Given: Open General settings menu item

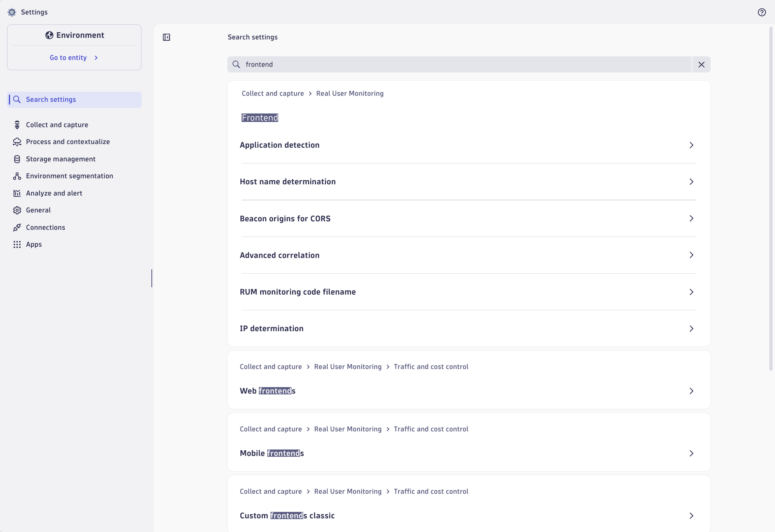Looking at the screenshot, I should [x=38, y=210].
